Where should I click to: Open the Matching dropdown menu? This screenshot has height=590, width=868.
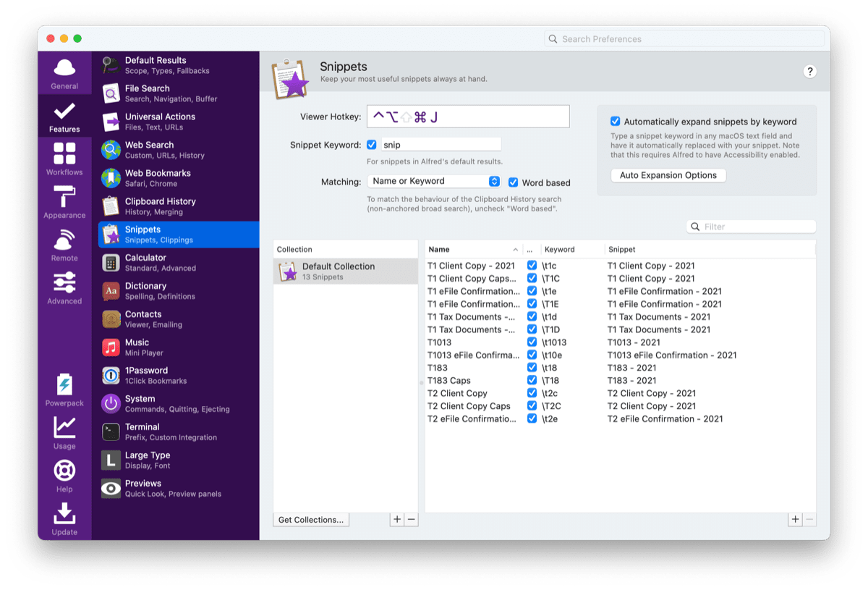click(x=434, y=181)
